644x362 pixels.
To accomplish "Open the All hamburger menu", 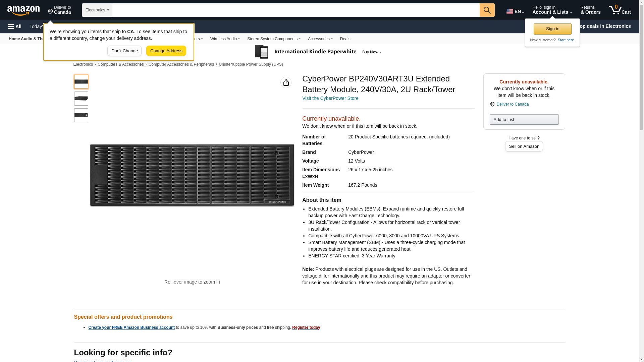I will [15, 26].
